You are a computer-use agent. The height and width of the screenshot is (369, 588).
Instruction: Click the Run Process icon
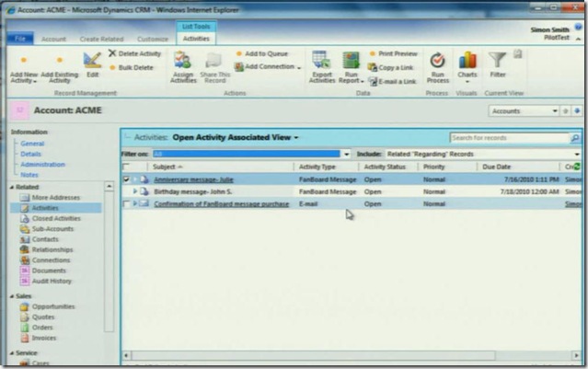point(437,61)
